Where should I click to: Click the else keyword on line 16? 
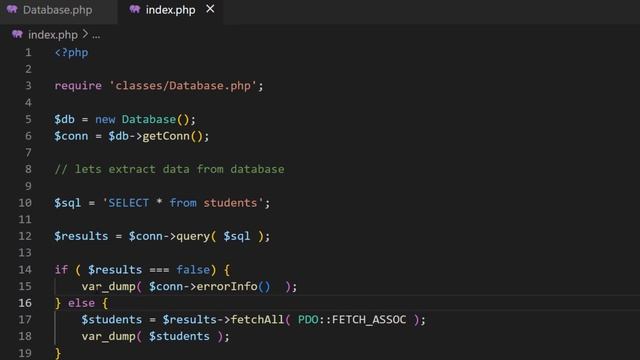click(81, 303)
